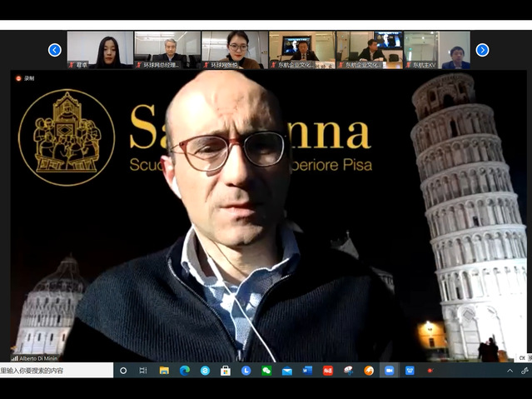
Task: Expand the system tray hidden icons chevron
Action: click(510, 371)
